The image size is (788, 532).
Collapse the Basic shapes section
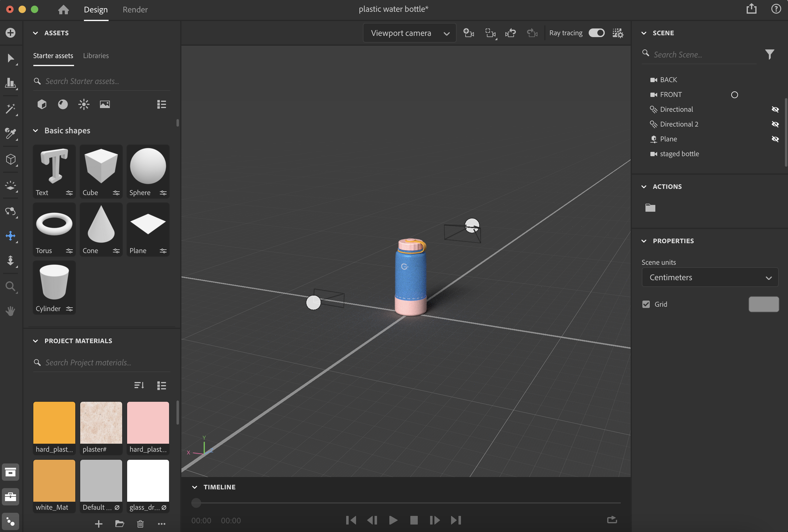click(x=35, y=130)
